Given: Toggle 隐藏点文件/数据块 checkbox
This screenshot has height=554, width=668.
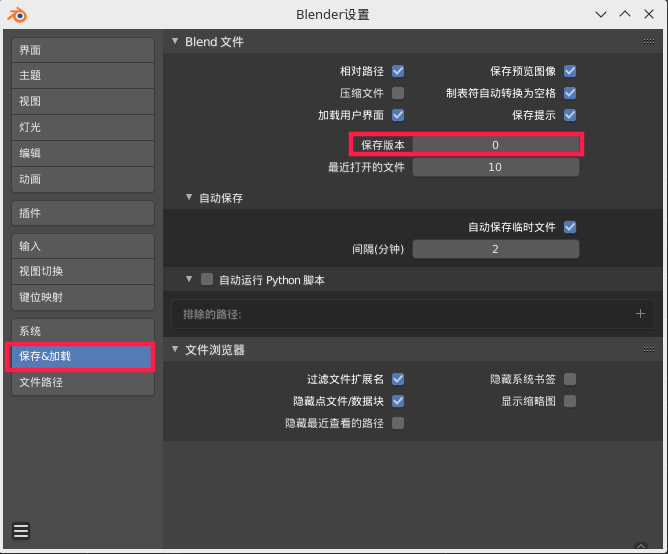Looking at the screenshot, I should pyautogui.click(x=398, y=401).
